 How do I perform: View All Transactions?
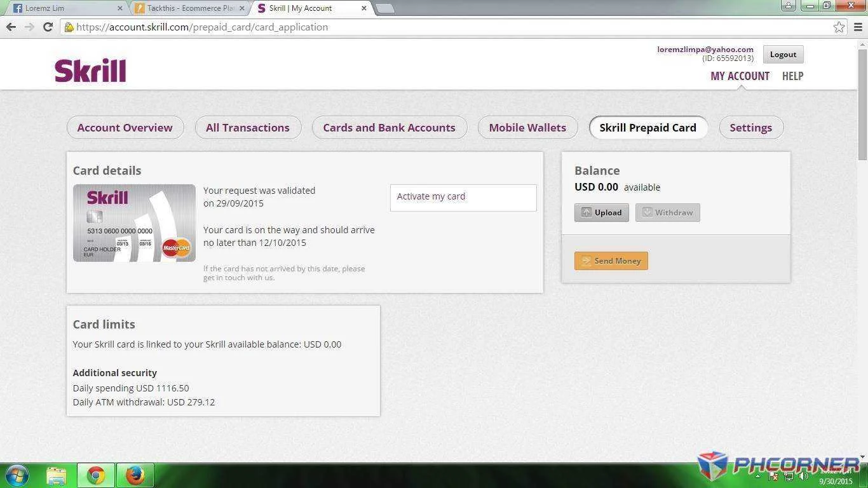(248, 128)
